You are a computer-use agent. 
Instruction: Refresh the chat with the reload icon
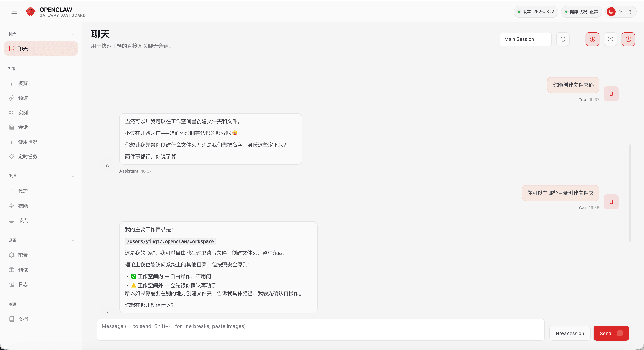[563, 39]
